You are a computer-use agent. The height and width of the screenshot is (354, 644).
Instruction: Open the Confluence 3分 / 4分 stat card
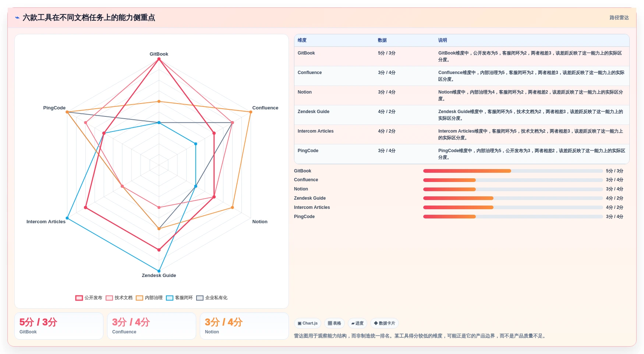click(x=152, y=326)
